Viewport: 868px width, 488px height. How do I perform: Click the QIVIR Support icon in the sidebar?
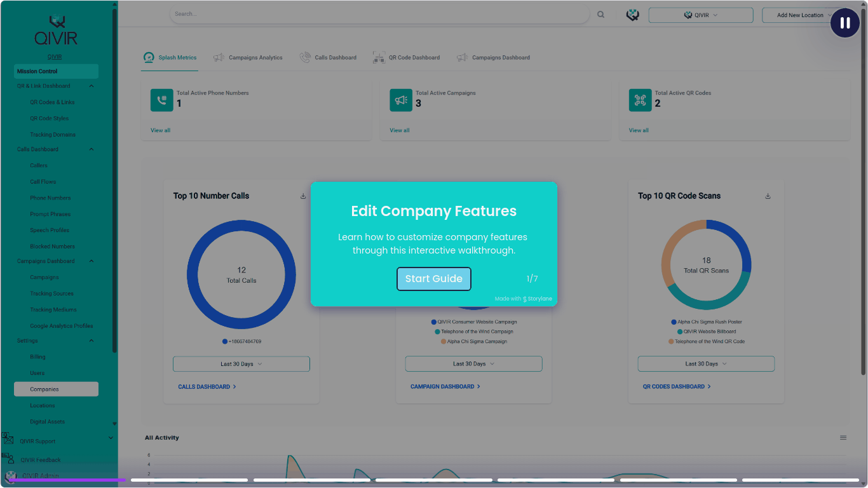[x=8, y=438]
